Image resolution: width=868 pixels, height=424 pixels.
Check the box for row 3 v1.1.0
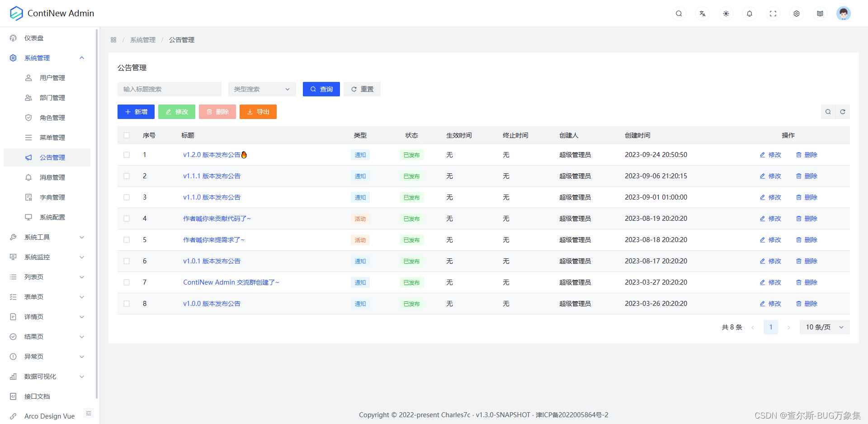127,197
